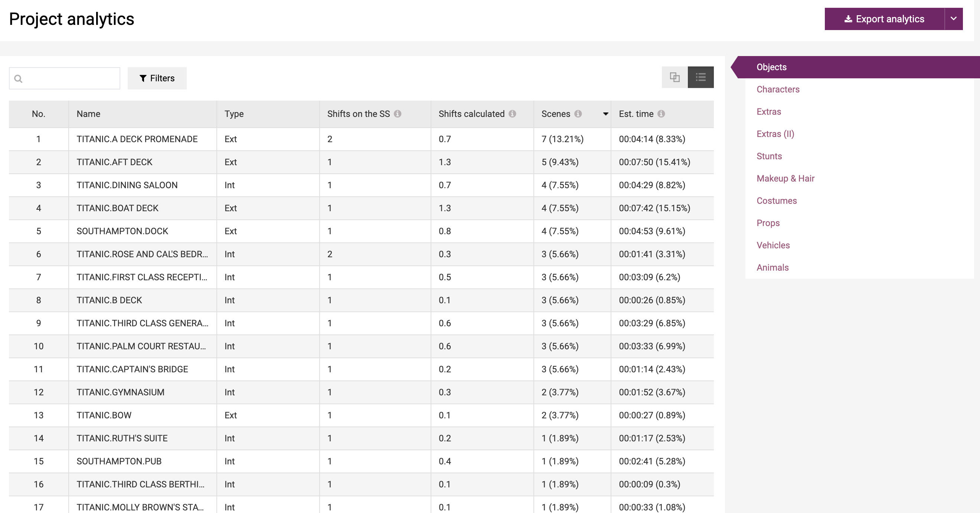Click est. time 00:03:33 (6.99%)
This screenshot has width=980, height=513.
pos(652,346)
